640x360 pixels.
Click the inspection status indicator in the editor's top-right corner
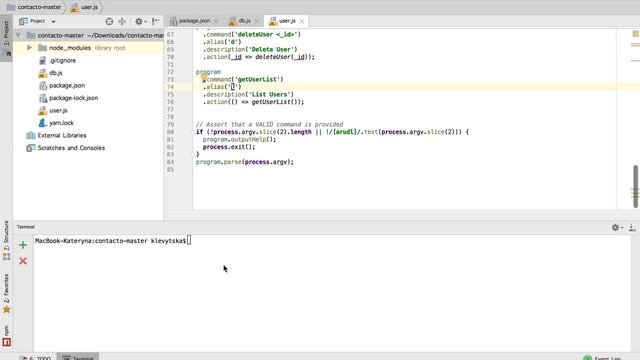tap(636, 34)
